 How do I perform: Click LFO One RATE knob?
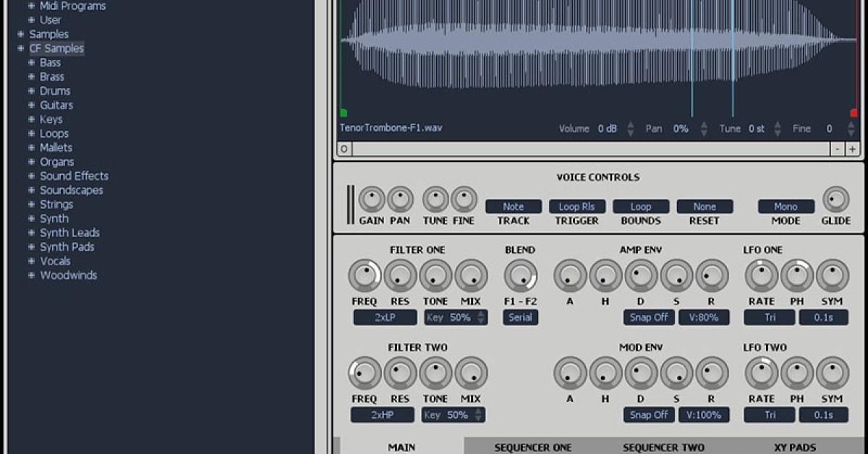[761, 275]
